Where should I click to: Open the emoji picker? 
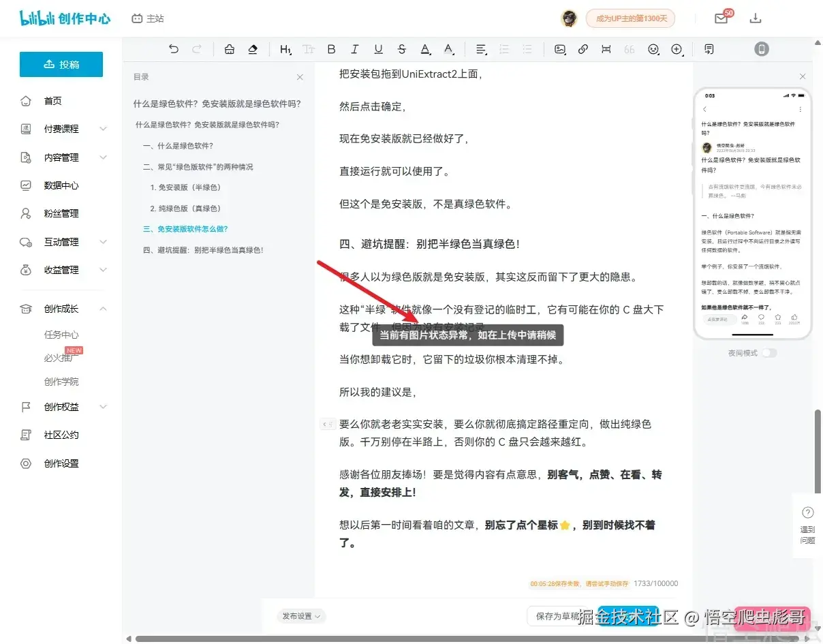click(x=653, y=49)
